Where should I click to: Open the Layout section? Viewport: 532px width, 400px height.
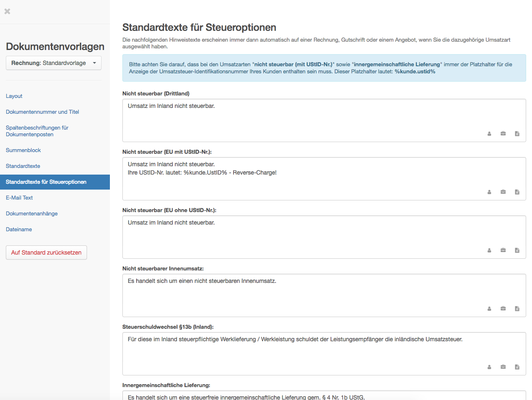[14, 96]
